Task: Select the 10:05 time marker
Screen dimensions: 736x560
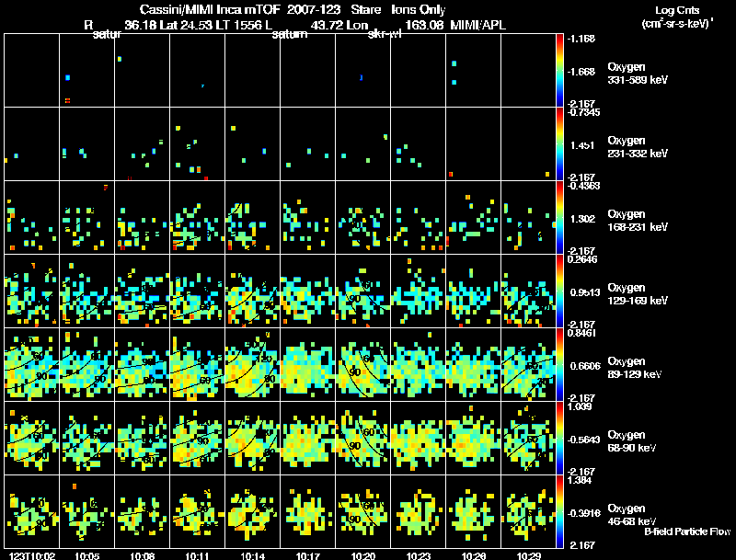Action: point(87,555)
